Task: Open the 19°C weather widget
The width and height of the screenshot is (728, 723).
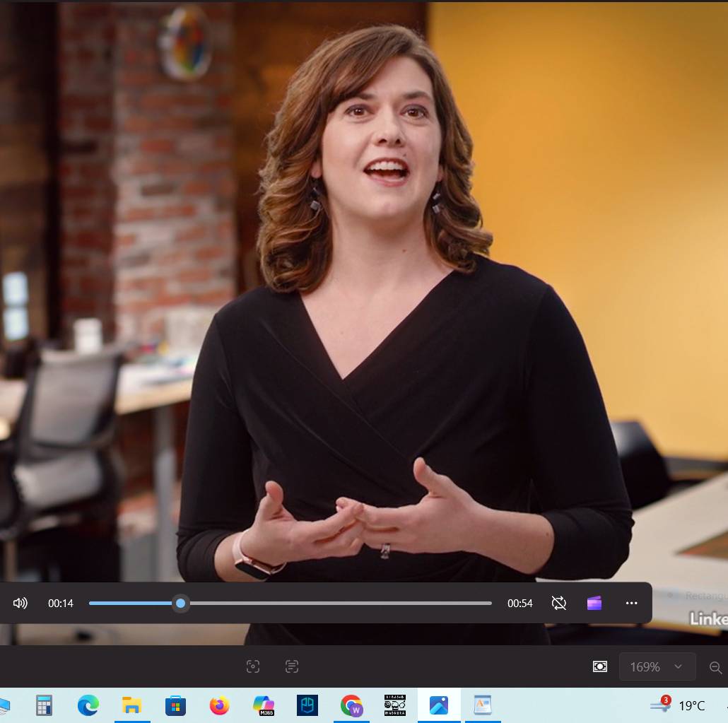Action: [678, 705]
